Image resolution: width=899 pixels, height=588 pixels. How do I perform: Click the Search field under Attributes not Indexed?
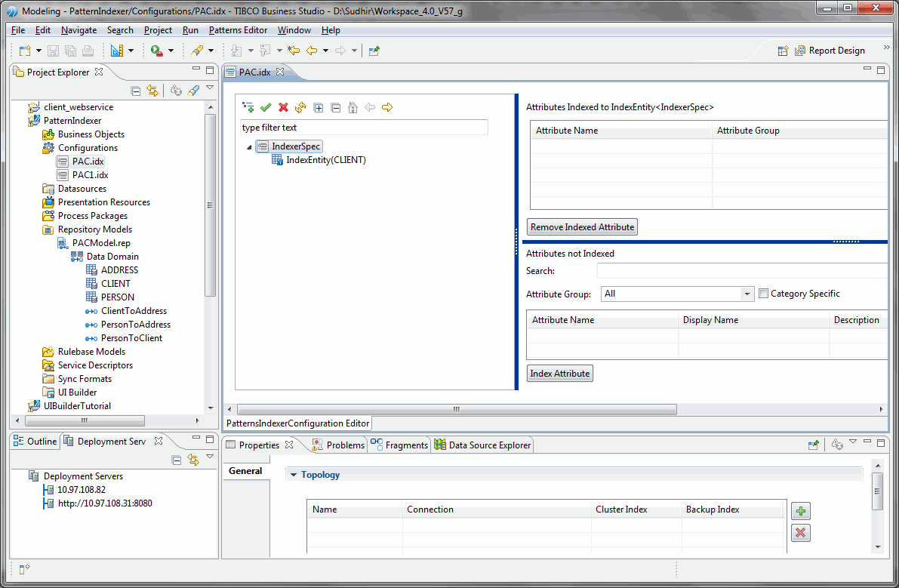pyautogui.click(x=742, y=271)
